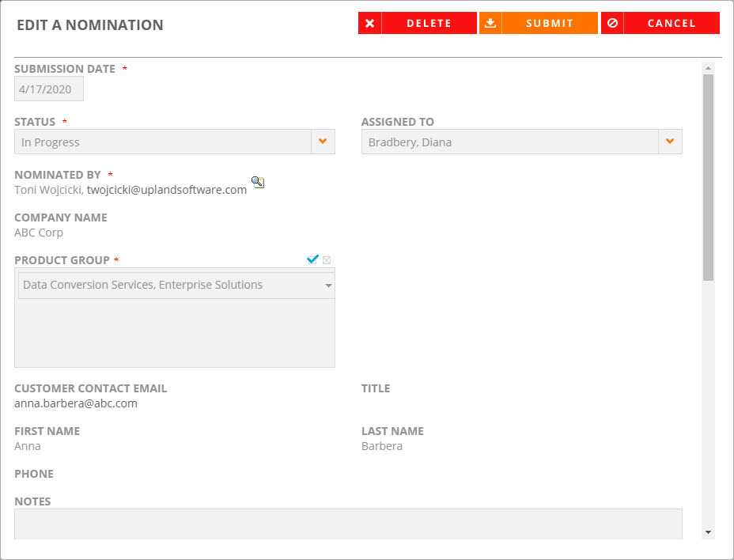Screen dimensions: 734x560
Task: Open the Assigned To dropdown arrow
Action: (671, 142)
